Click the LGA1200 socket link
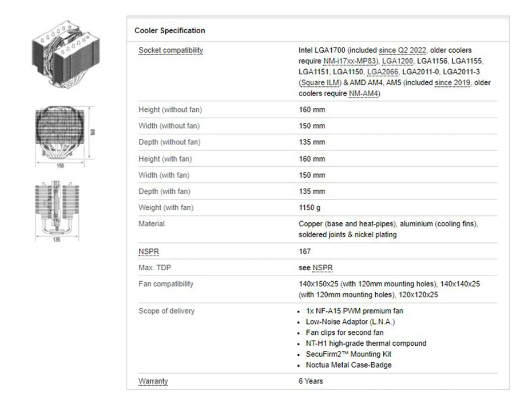532x408 pixels. coord(397,61)
